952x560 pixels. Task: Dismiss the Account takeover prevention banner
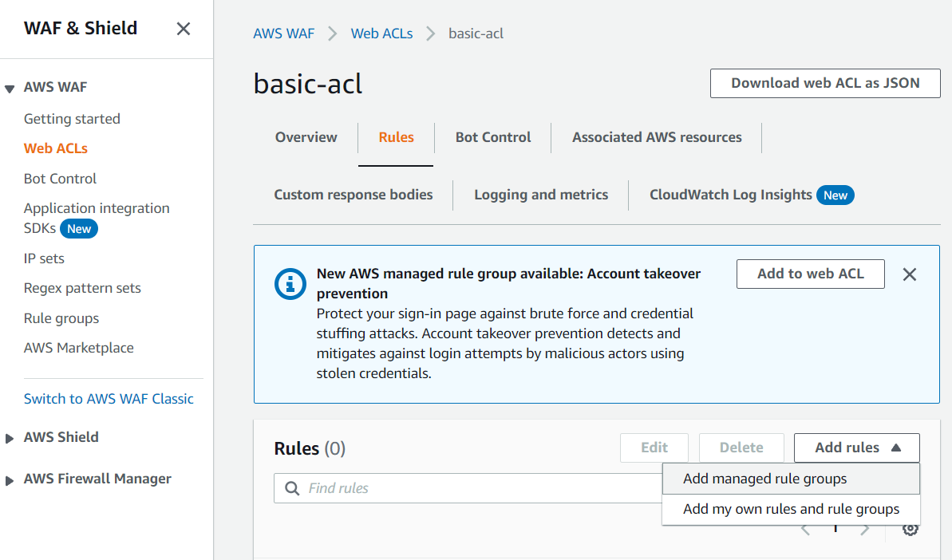(909, 274)
